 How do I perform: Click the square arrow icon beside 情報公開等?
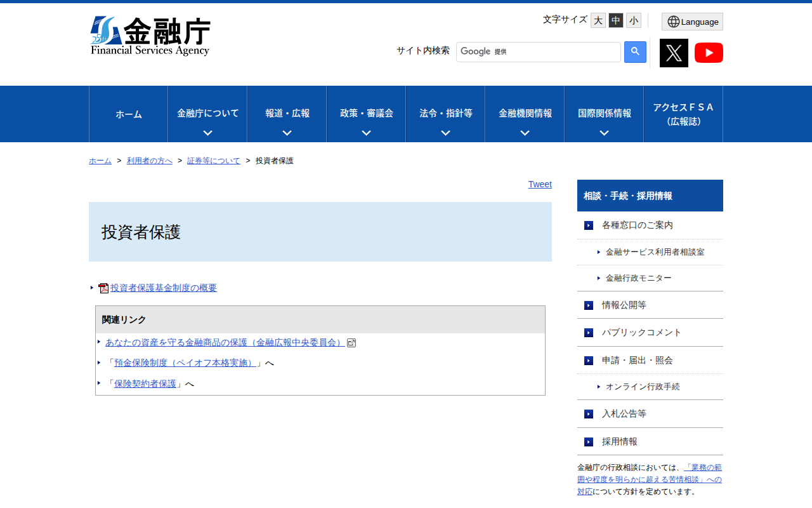(589, 305)
